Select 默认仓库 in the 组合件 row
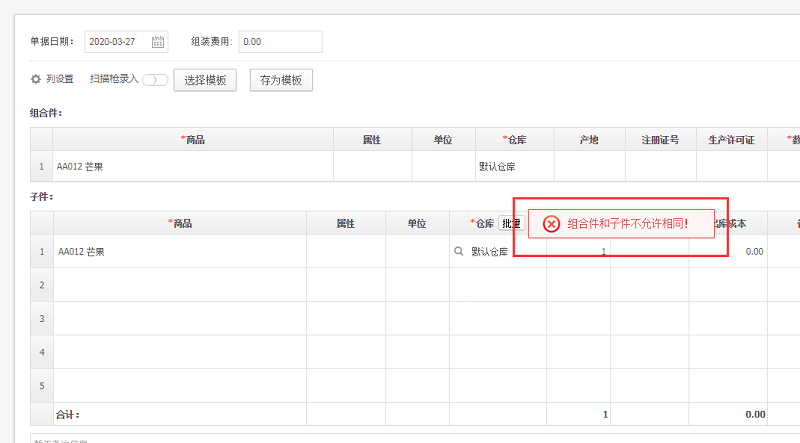Viewport: 800px width, 443px height. (x=497, y=166)
